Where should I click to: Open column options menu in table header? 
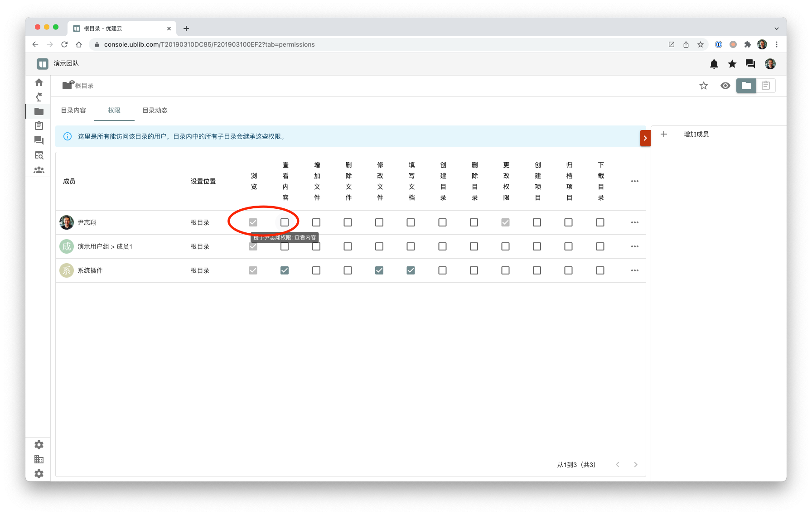click(x=634, y=181)
